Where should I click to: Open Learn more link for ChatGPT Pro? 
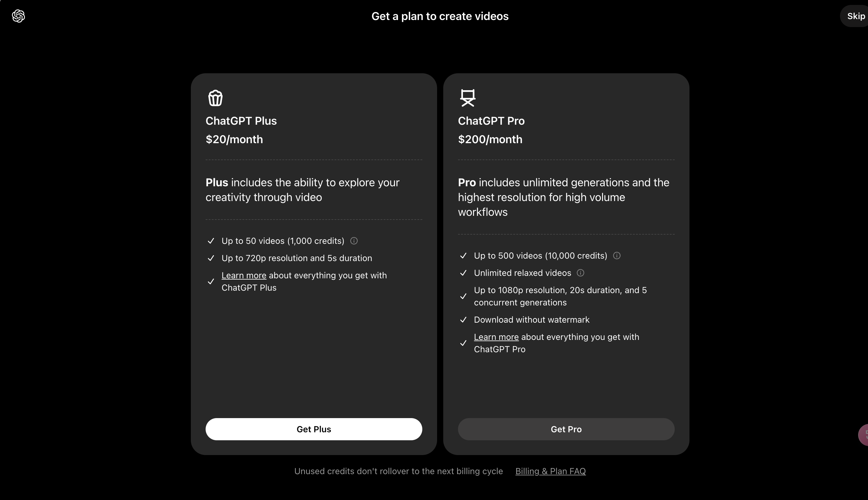point(496,337)
